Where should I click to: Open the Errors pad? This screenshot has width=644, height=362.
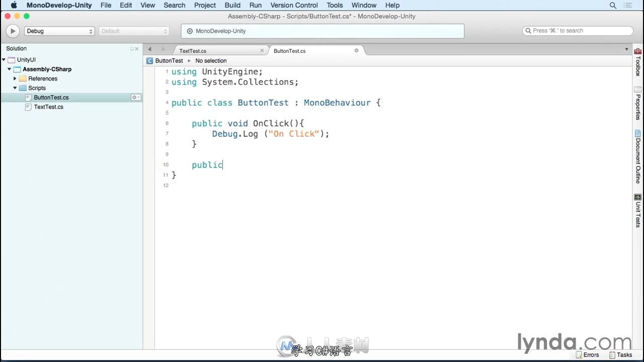[588, 355]
